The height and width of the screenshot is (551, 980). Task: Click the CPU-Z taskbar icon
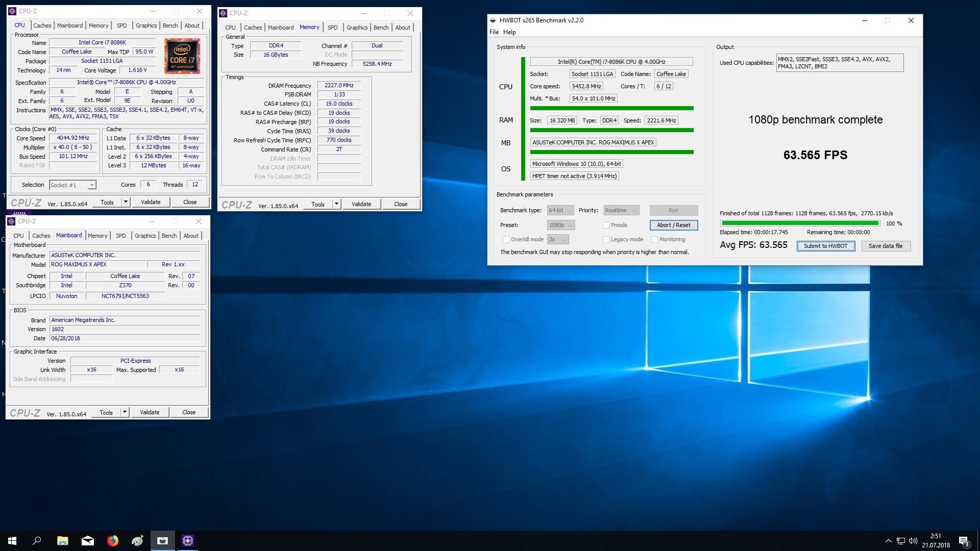(187, 541)
